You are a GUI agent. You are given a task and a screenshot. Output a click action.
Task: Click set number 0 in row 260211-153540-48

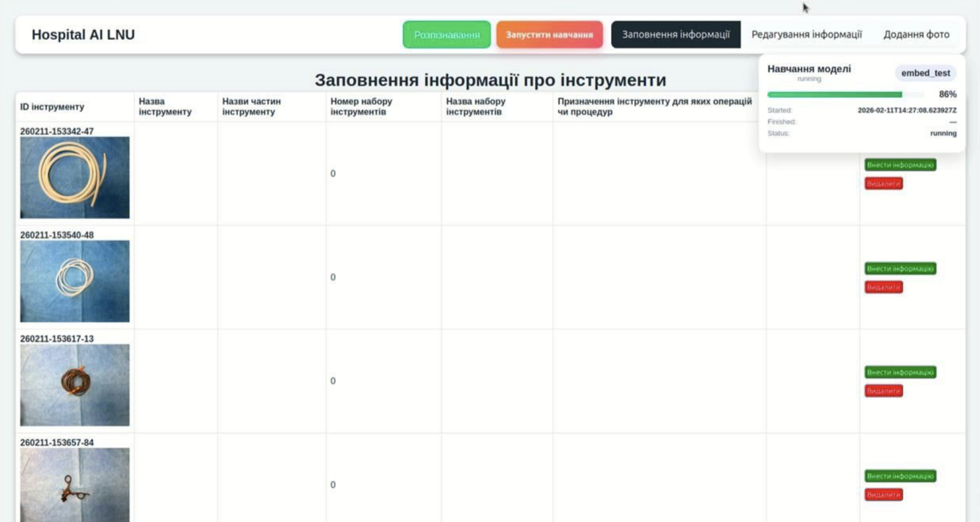[x=333, y=277]
